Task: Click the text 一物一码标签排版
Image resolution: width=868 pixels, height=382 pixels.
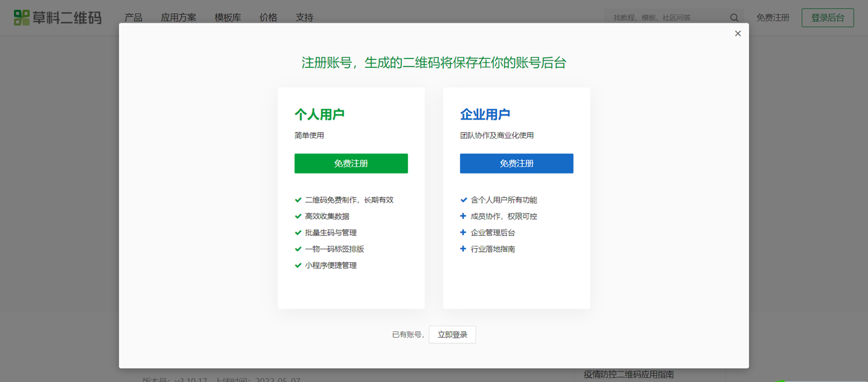Action: [334, 249]
